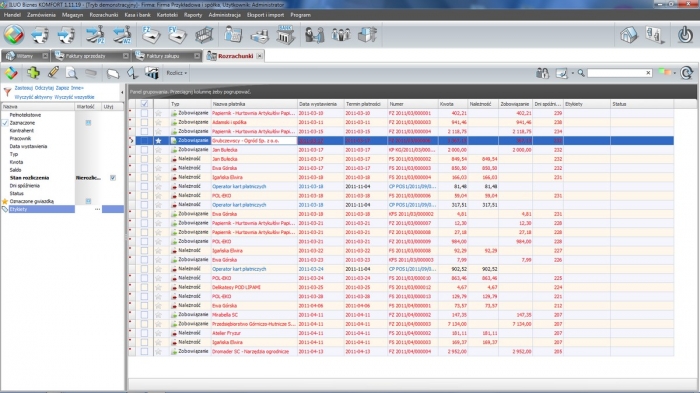Open the Eksport i import menu
700x393 pixels.
pos(265,15)
